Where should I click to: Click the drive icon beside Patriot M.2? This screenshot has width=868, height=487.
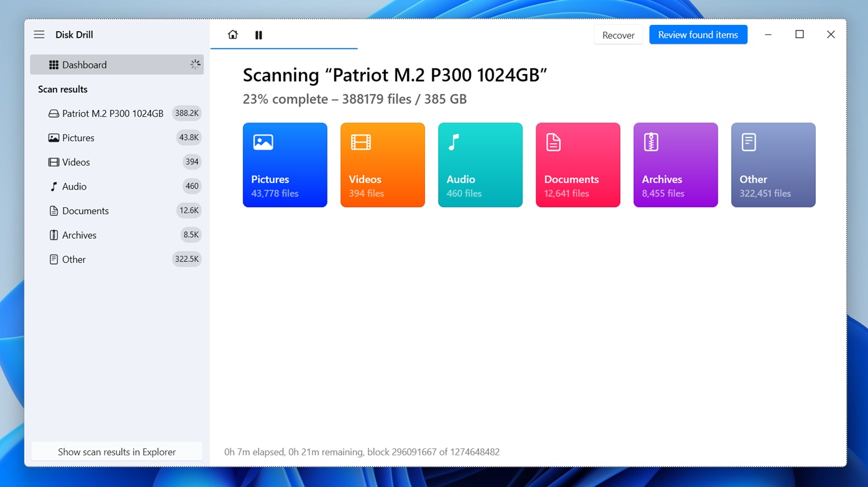[x=53, y=113]
